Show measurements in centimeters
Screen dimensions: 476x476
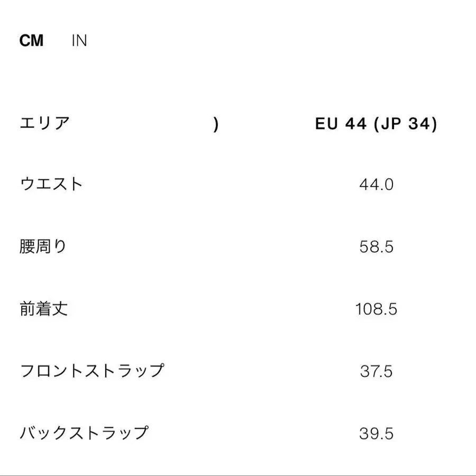[x=31, y=41]
